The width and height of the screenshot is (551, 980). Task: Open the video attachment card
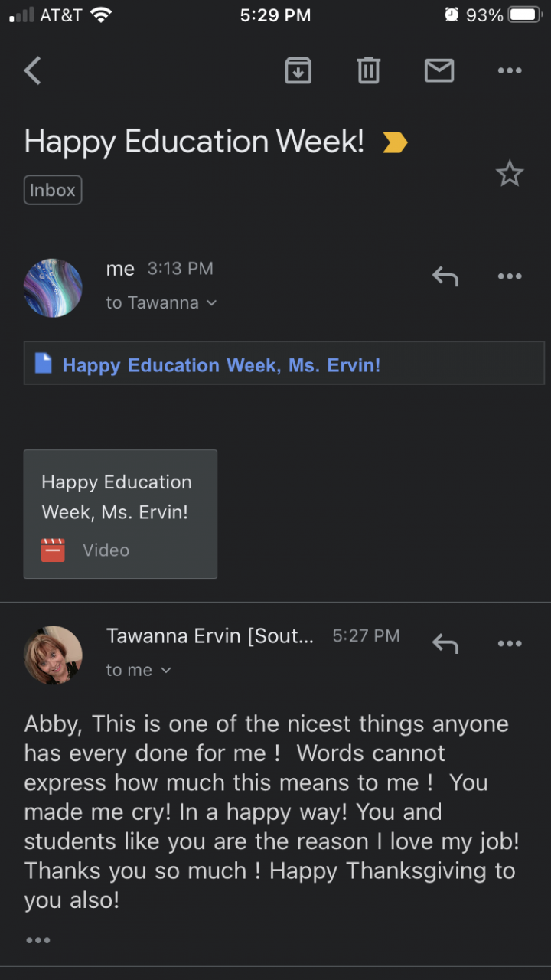120,514
